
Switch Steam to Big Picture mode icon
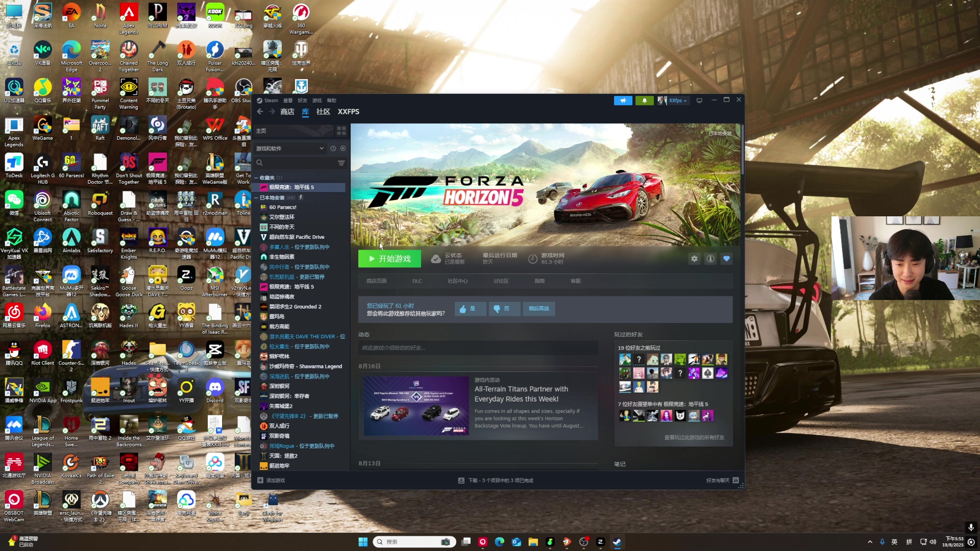click(x=699, y=101)
